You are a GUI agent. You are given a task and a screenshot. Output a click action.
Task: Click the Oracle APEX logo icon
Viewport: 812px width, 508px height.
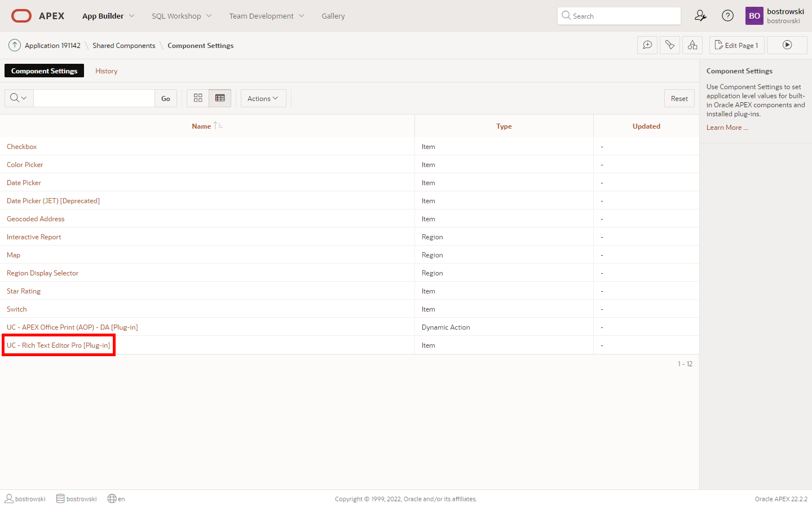point(21,16)
